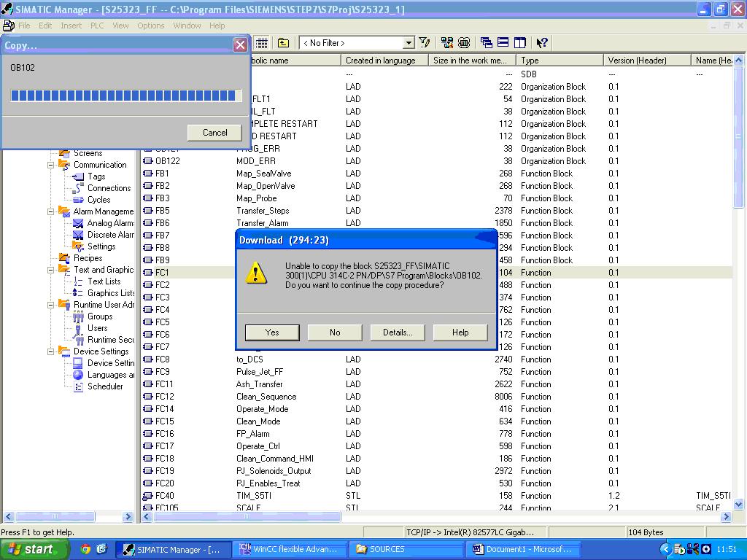747x560 pixels.
Task: Click the warning icon in Download dialog
Action: click(x=256, y=273)
